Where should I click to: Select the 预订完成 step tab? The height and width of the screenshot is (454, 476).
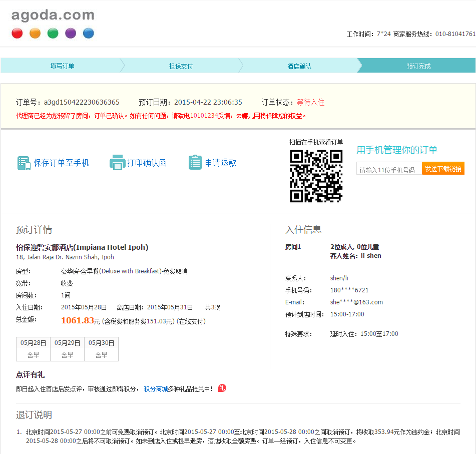(x=418, y=66)
